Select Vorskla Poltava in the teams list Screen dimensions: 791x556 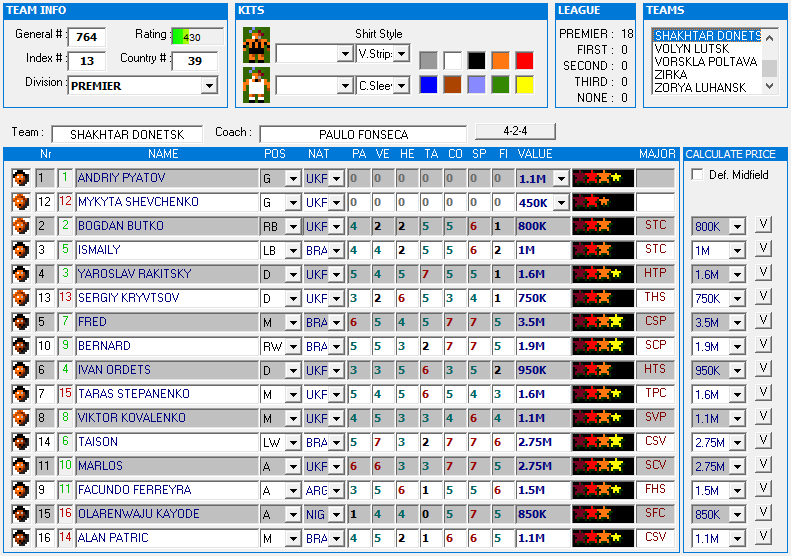704,62
